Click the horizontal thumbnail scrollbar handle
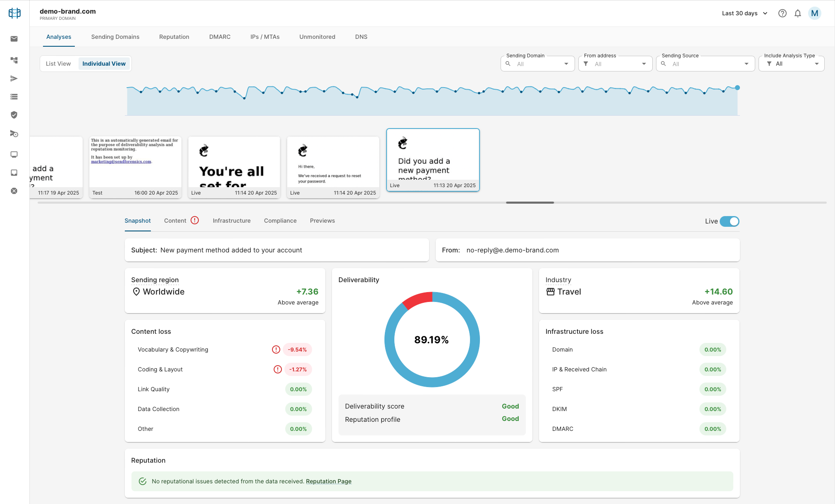 (530, 202)
